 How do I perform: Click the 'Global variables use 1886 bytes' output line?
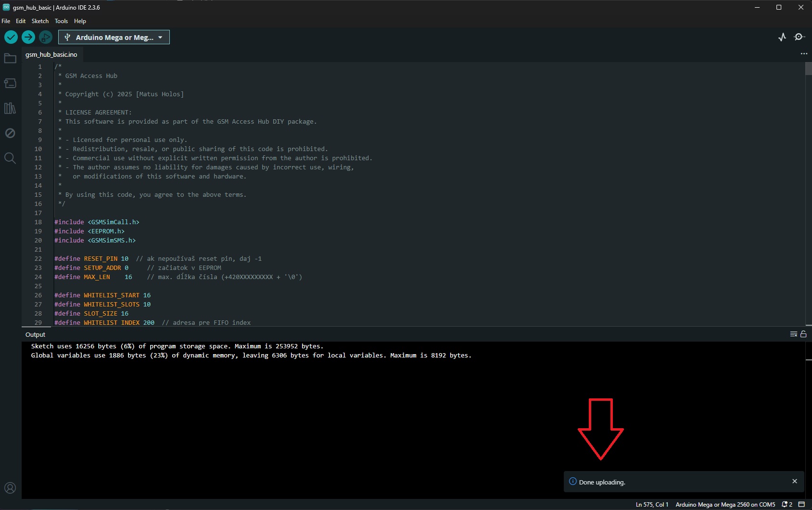252,356
